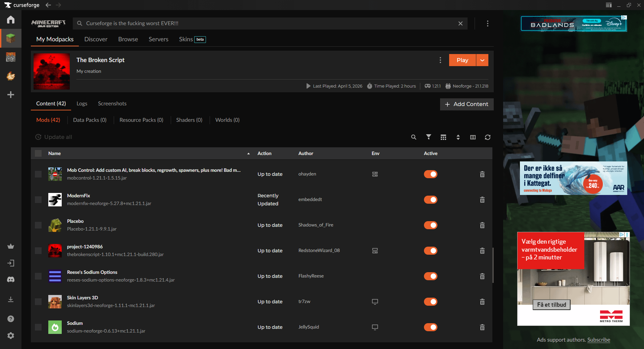Tick the checkbox for Placebo row

coord(38,225)
